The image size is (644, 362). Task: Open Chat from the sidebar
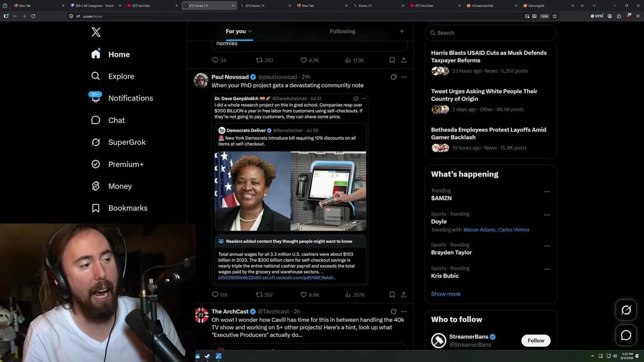pos(108,120)
